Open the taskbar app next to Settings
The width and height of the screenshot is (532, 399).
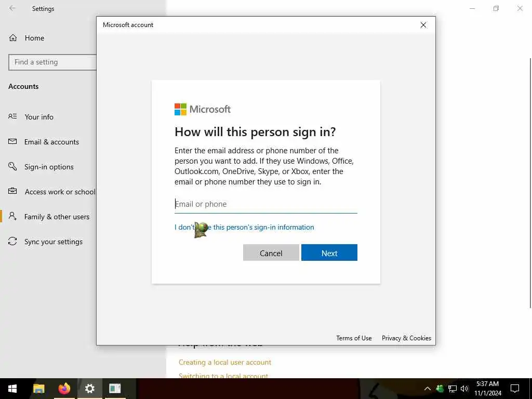[115, 389]
